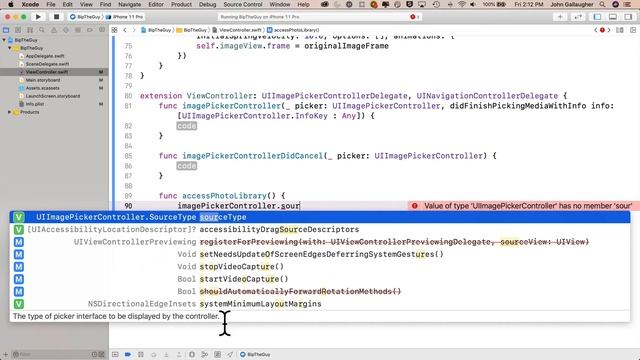Image resolution: width=640 pixels, height=360 pixels.
Task: Open the Issue navigator warning icon
Action: tap(54, 30)
